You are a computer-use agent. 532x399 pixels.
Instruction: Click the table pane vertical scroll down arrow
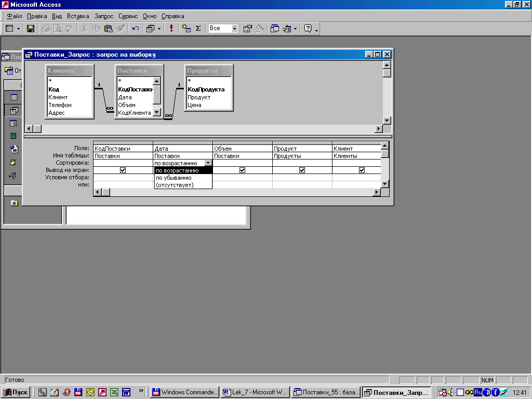tap(387, 121)
